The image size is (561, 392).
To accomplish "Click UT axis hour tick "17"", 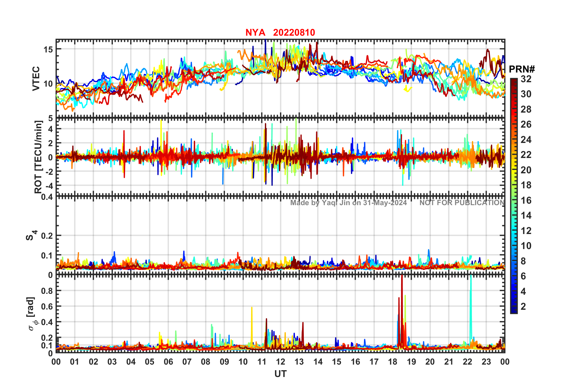I will click(x=374, y=362).
